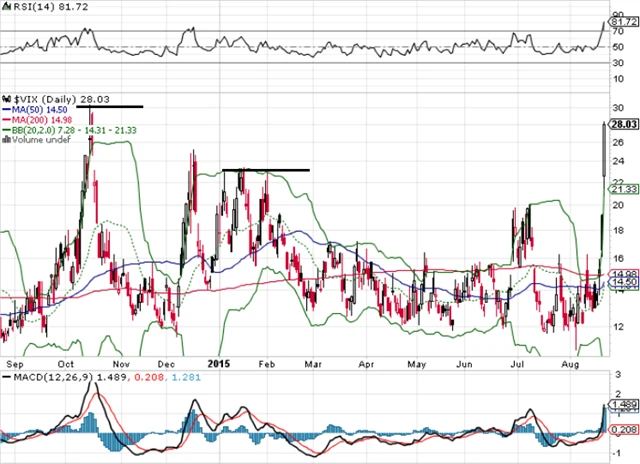This screenshot has height=464, width=640.
Task: Click the black horizontal line above 2015 highs
Action: 266,170
